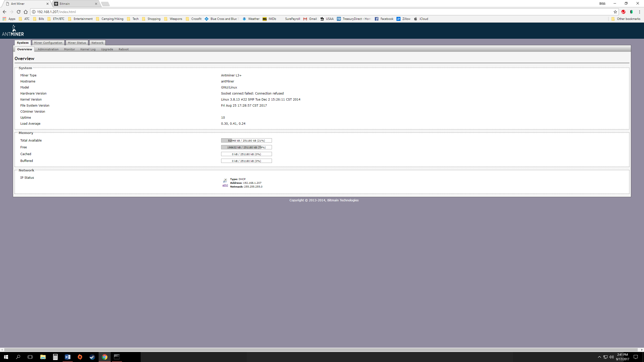Switch to the Miner Status tab
The width and height of the screenshot is (644, 362).
pyautogui.click(x=77, y=43)
